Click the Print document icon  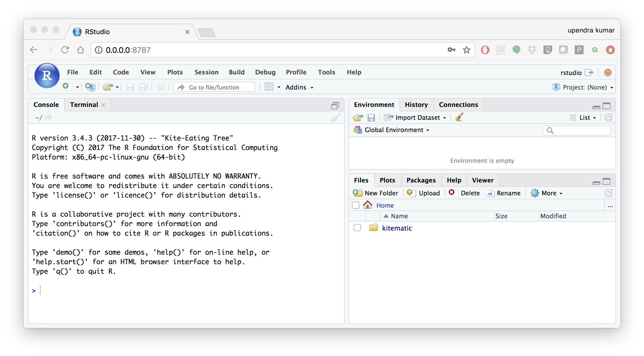[161, 87]
